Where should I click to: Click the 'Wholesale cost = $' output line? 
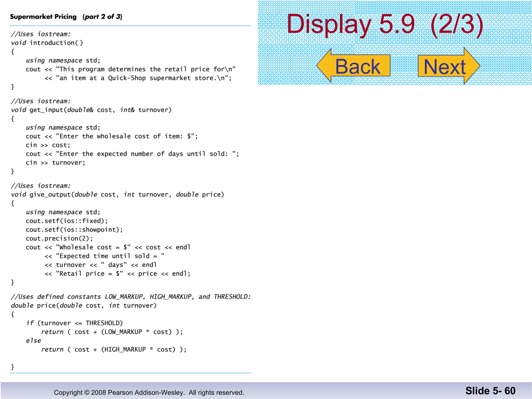pyautogui.click(x=108, y=247)
